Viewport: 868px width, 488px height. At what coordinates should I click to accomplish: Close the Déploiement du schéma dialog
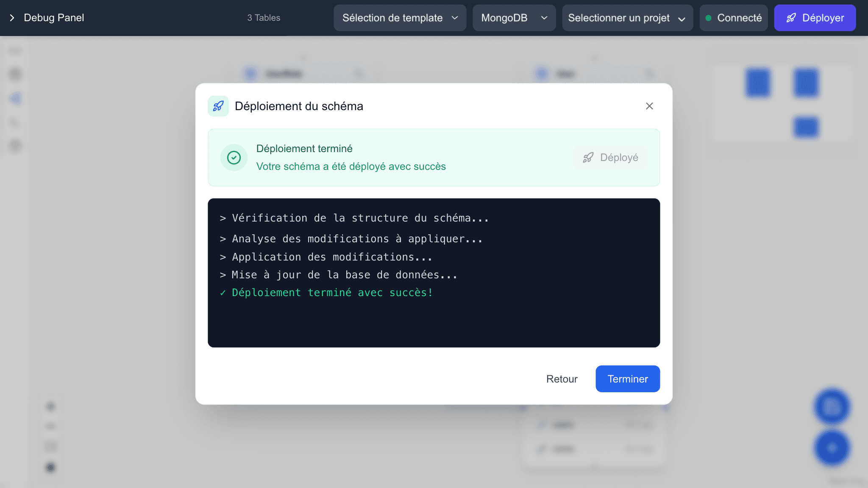649,106
